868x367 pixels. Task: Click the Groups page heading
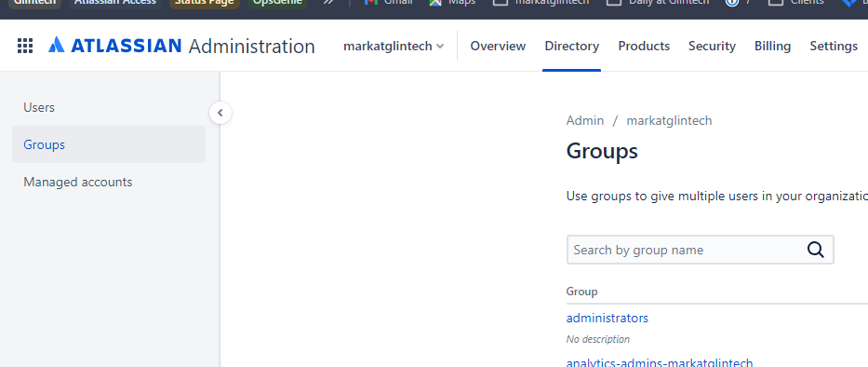point(602,151)
